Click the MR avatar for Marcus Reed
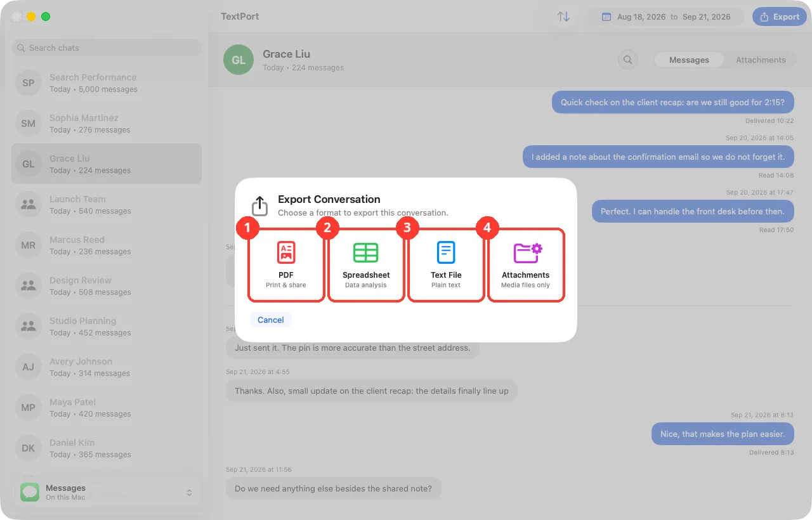Image resolution: width=812 pixels, height=520 pixels. click(29, 245)
